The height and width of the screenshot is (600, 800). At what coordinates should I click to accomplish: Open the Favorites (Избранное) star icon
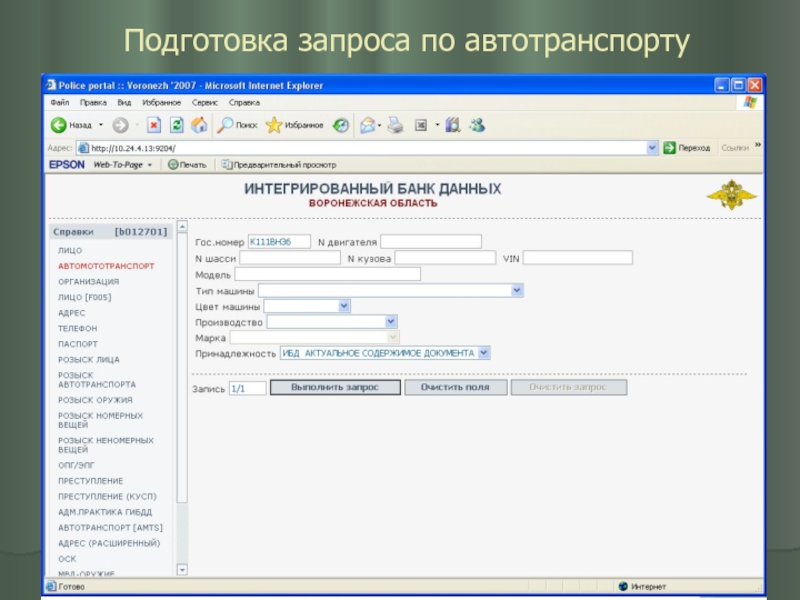point(273,125)
